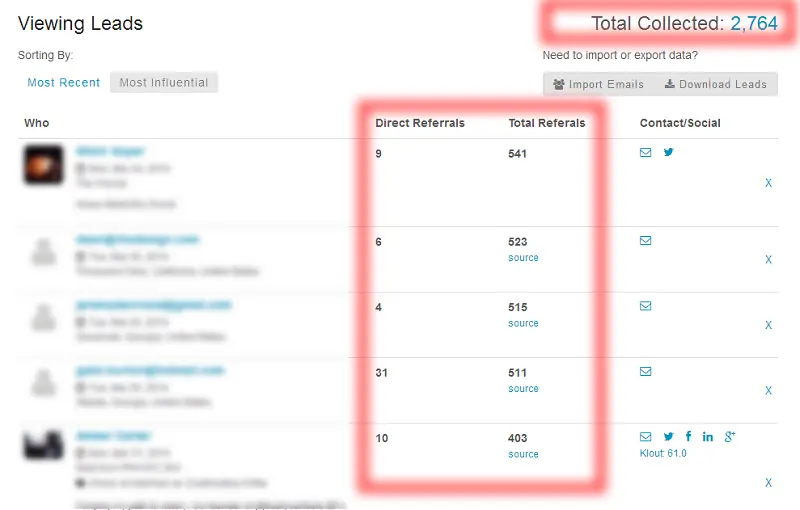
Task: Switch to the Most Recent sorting tab
Action: pos(64,83)
